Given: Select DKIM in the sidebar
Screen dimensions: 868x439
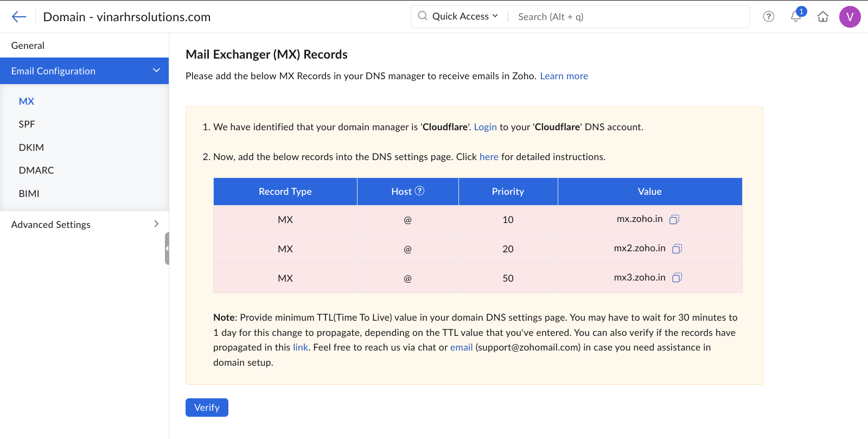Looking at the screenshot, I should pos(31,148).
